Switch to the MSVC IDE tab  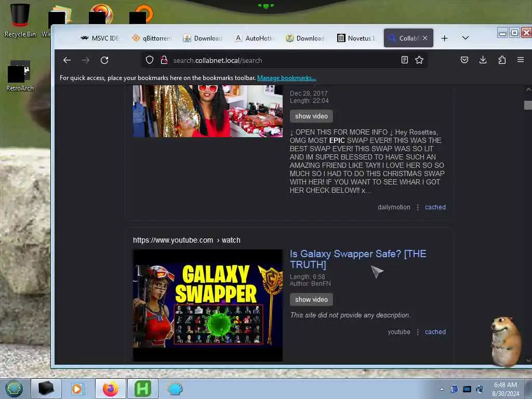click(x=100, y=38)
